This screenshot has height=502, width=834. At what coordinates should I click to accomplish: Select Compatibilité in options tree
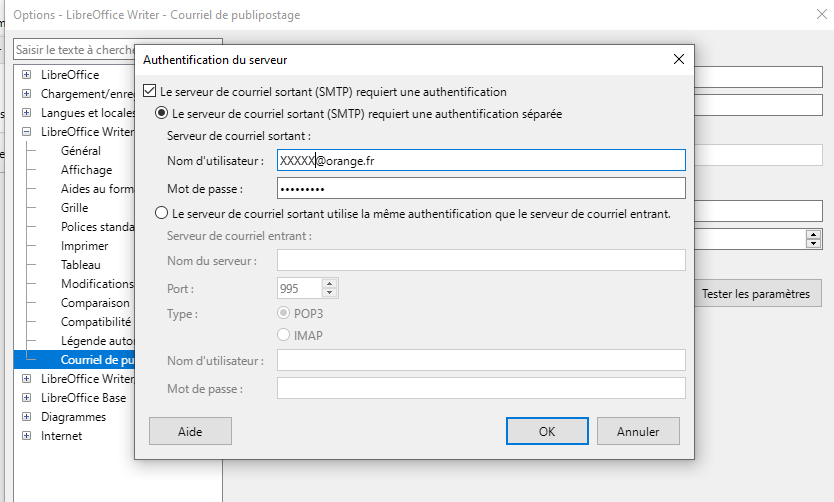click(x=96, y=322)
